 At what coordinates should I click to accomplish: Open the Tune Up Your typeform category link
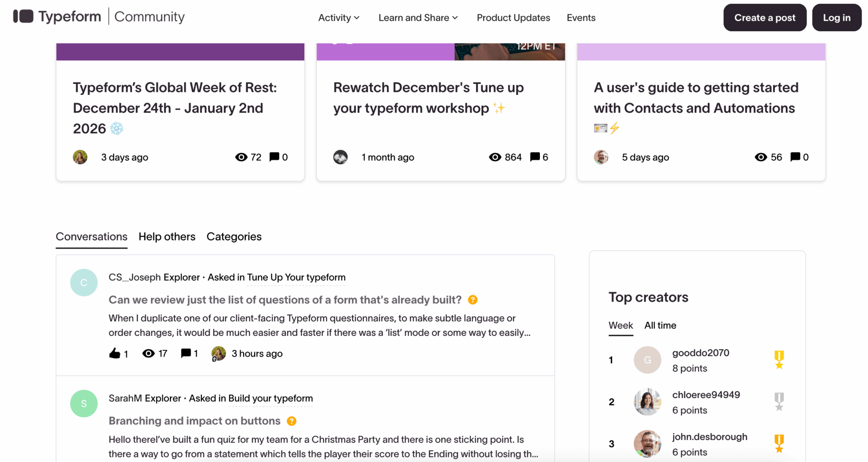[x=296, y=277]
